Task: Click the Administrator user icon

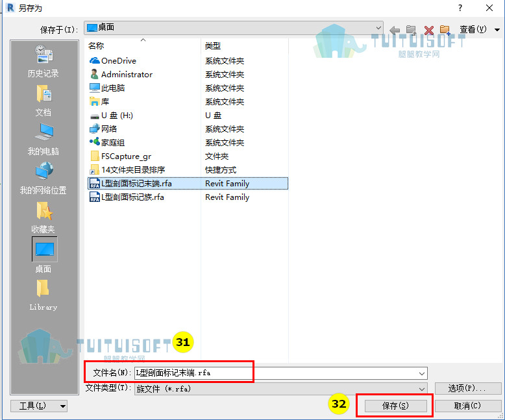Action: (x=94, y=74)
